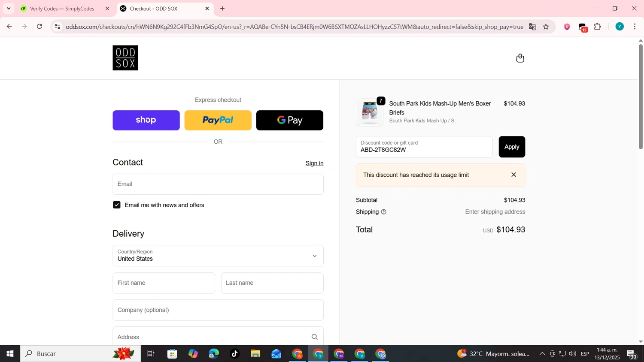Pay with Google Pay express checkout
The width and height of the screenshot is (644, 362).
click(x=290, y=120)
